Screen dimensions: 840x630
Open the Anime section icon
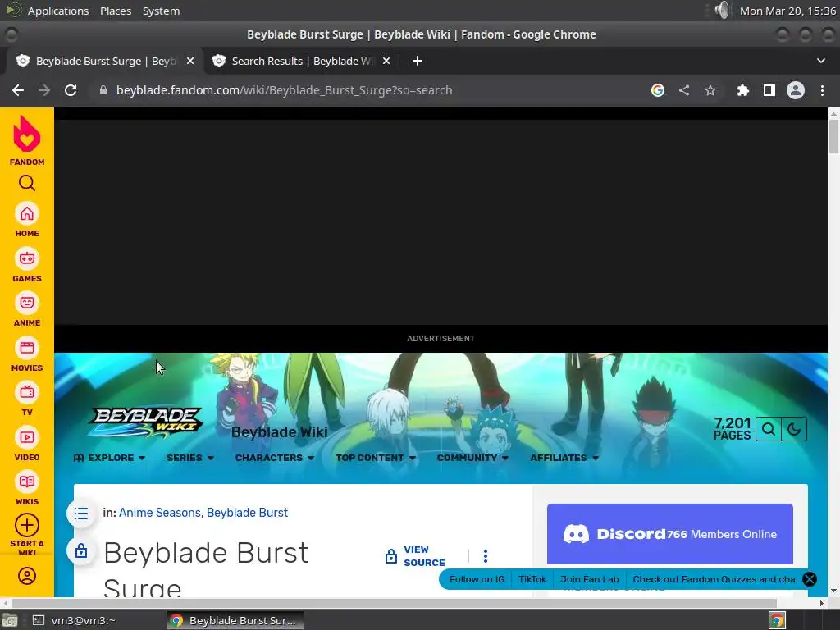(27, 309)
